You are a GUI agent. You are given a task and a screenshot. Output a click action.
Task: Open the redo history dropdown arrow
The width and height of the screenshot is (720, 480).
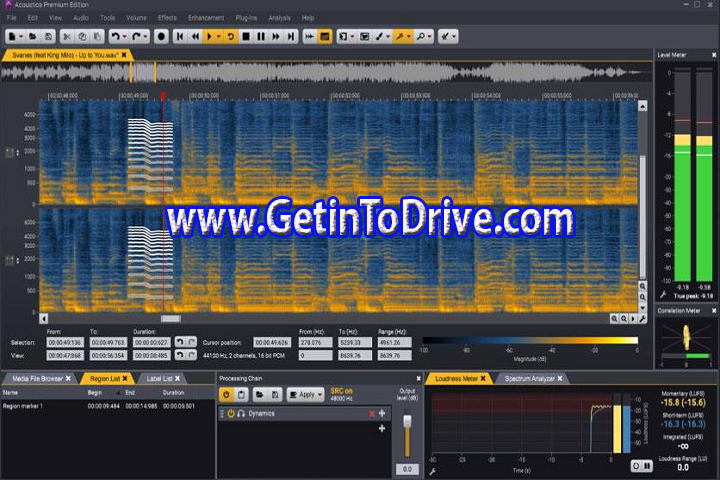click(146, 36)
